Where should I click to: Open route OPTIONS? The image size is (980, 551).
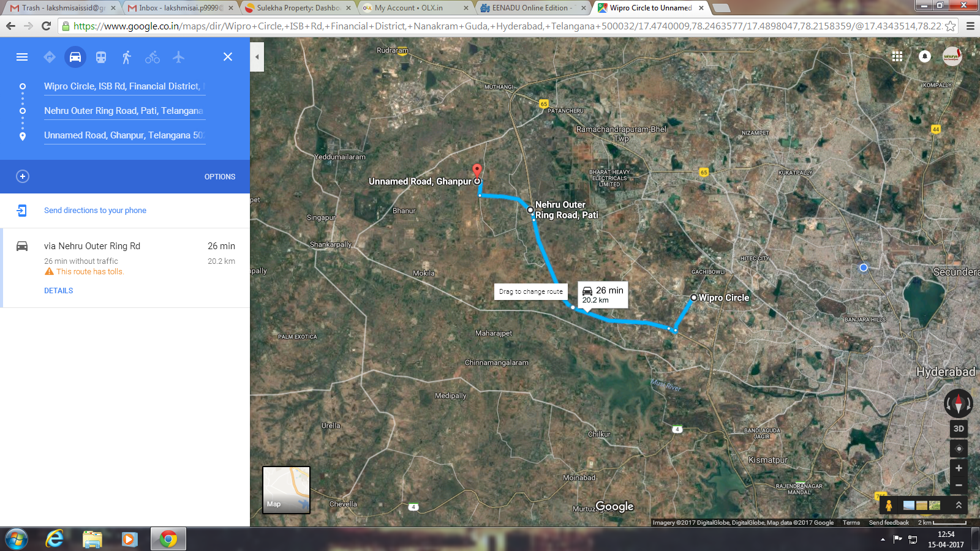click(220, 176)
